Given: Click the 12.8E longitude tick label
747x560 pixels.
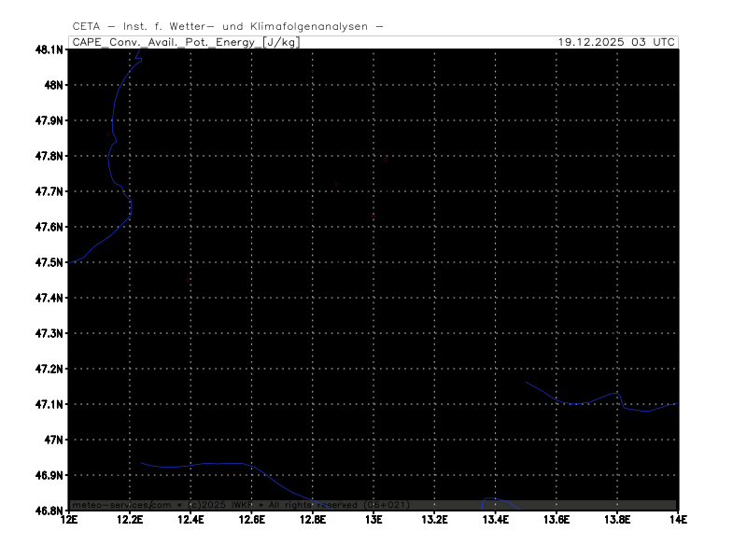Looking at the screenshot, I should coord(312,520).
